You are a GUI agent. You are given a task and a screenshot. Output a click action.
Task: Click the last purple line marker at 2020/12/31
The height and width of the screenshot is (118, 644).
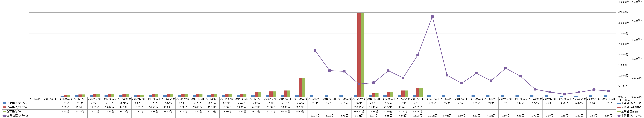(608, 91)
